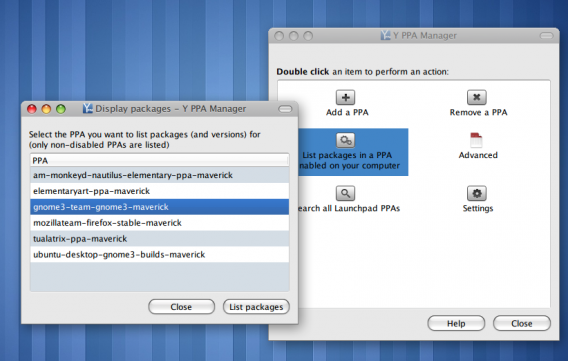Click Help button in Y PPA Manager
Screen dimensions: 568x361
coord(456,323)
